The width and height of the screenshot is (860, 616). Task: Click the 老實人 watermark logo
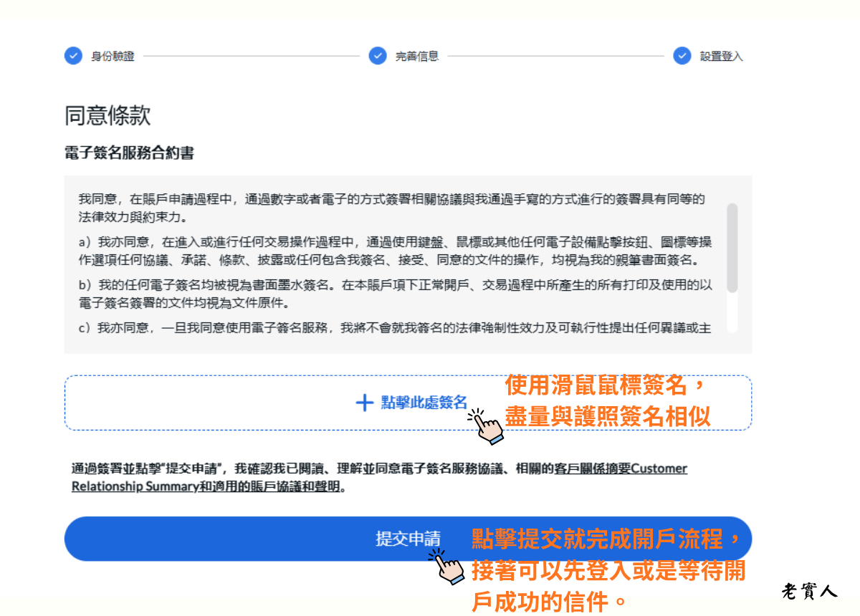(809, 592)
